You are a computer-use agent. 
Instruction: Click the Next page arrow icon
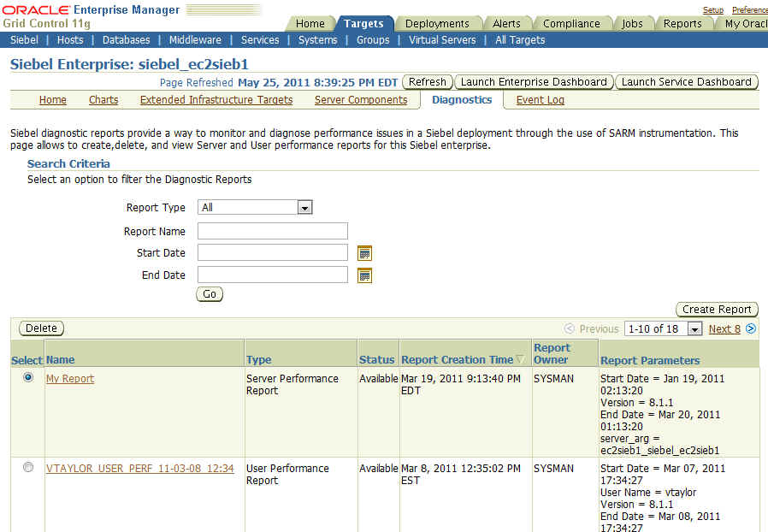[750, 328]
